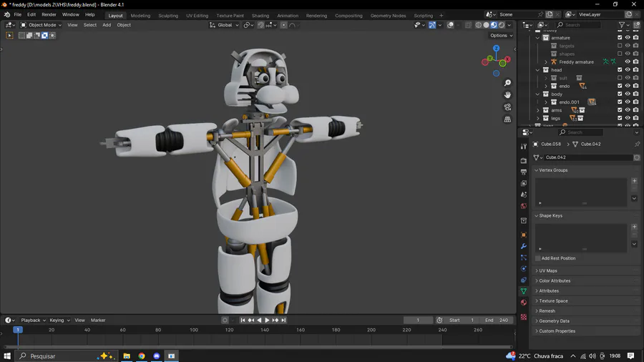
Task: Add a new vertex group with plus
Action: pos(634,181)
